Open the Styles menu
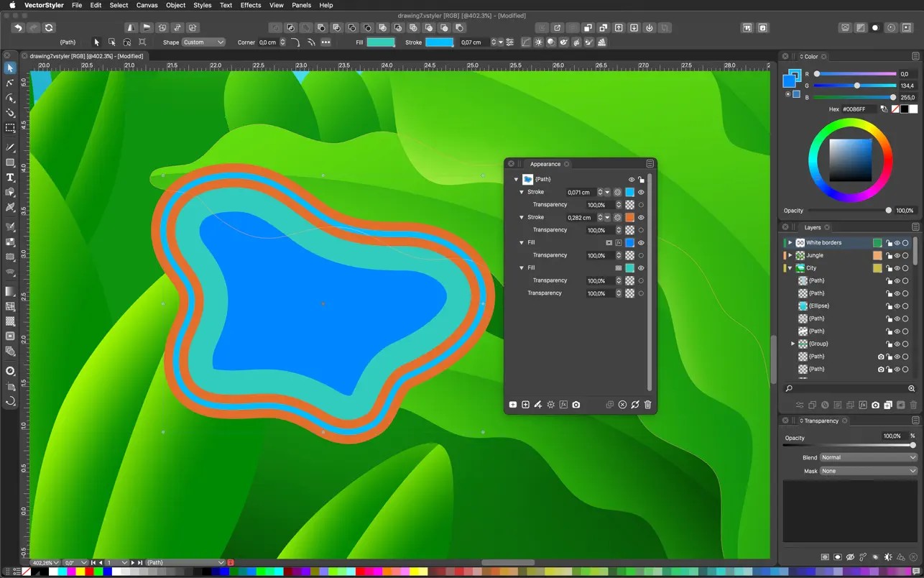Image resolution: width=924 pixels, height=578 pixels. pos(203,5)
